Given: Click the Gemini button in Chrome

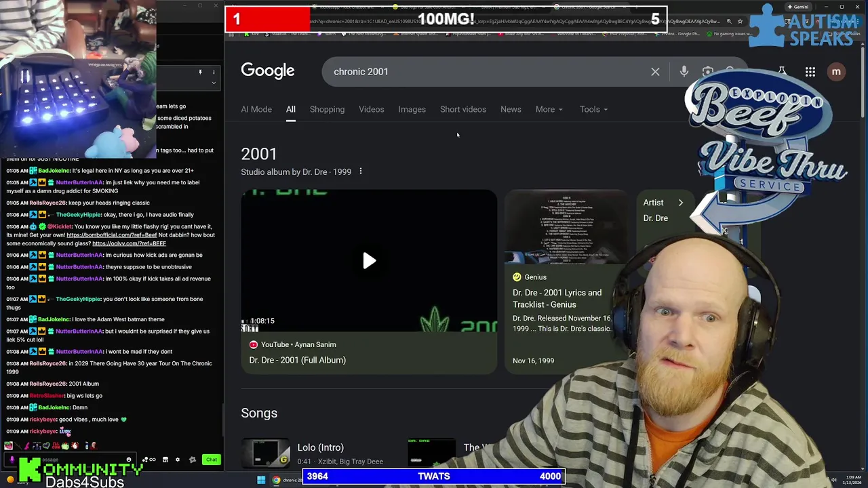Looking at the screenshot, I should [x=797, y=7].
